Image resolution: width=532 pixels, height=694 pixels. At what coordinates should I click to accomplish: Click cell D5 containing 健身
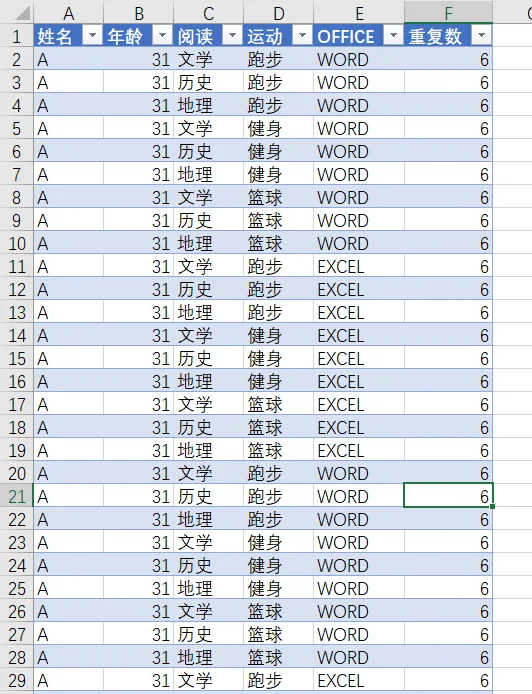point(278,128)
